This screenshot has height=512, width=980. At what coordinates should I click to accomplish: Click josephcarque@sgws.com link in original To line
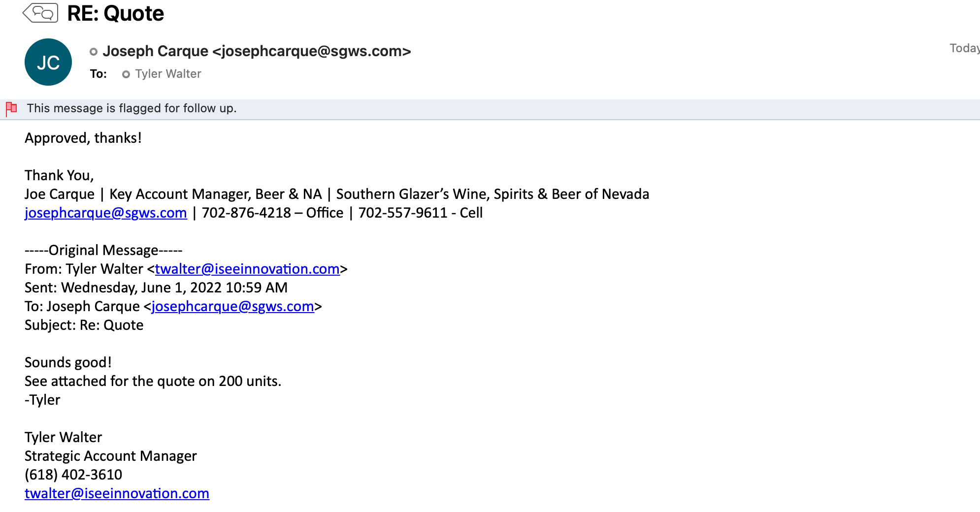click(x=232, y=306)
